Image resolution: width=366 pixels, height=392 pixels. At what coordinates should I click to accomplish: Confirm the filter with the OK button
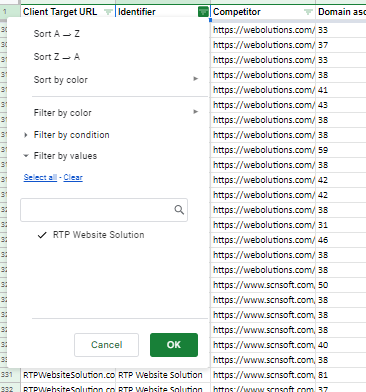point(174,345)
